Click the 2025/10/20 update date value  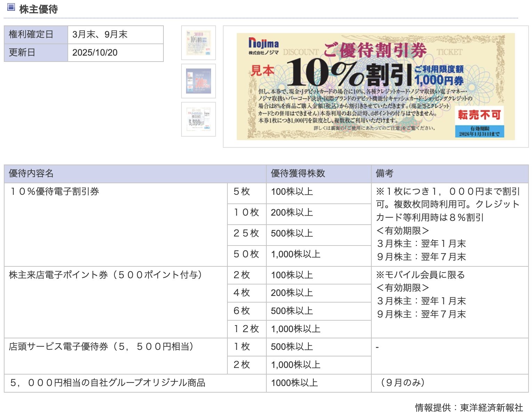click(x=95, y=53)
